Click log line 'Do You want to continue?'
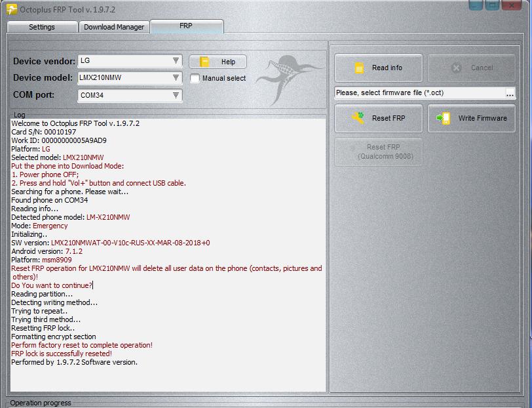 [52, 285]
